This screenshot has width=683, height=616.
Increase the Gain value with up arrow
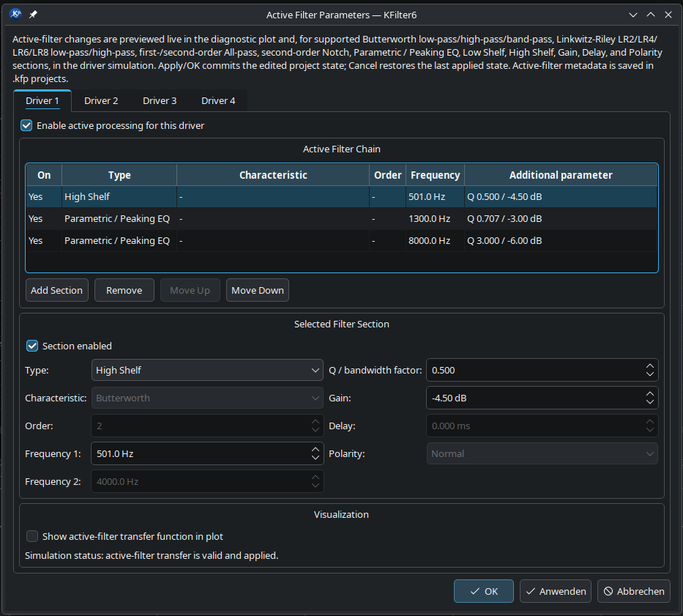(650, 394)
